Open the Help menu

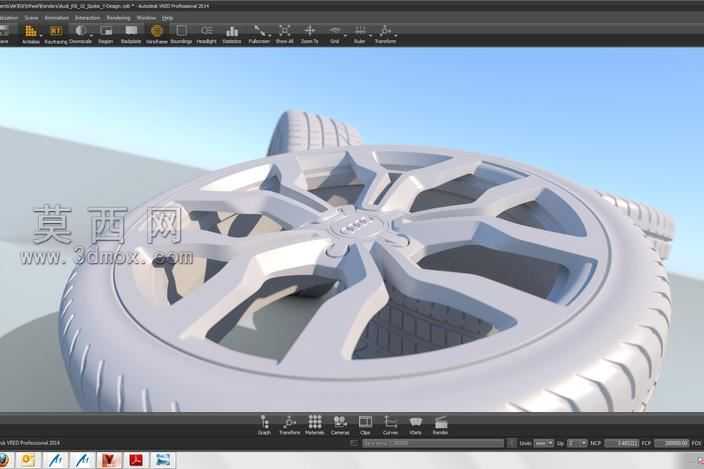167,18
